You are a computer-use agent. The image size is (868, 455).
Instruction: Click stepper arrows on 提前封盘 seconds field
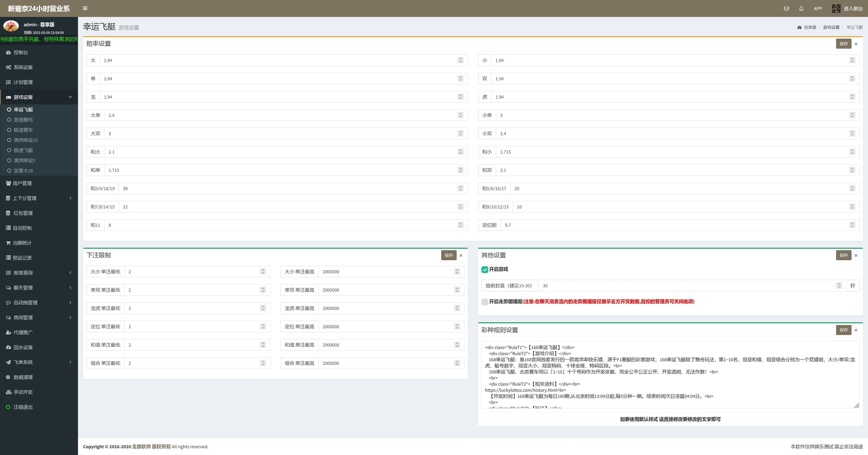click(839, 286)
